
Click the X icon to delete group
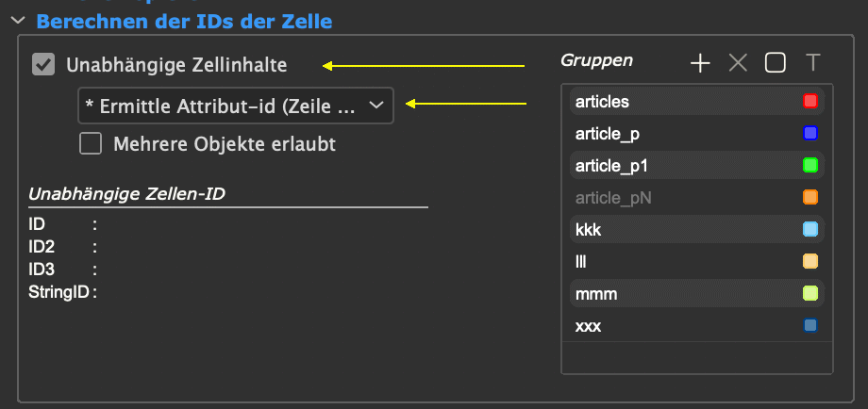click(738, 63)
